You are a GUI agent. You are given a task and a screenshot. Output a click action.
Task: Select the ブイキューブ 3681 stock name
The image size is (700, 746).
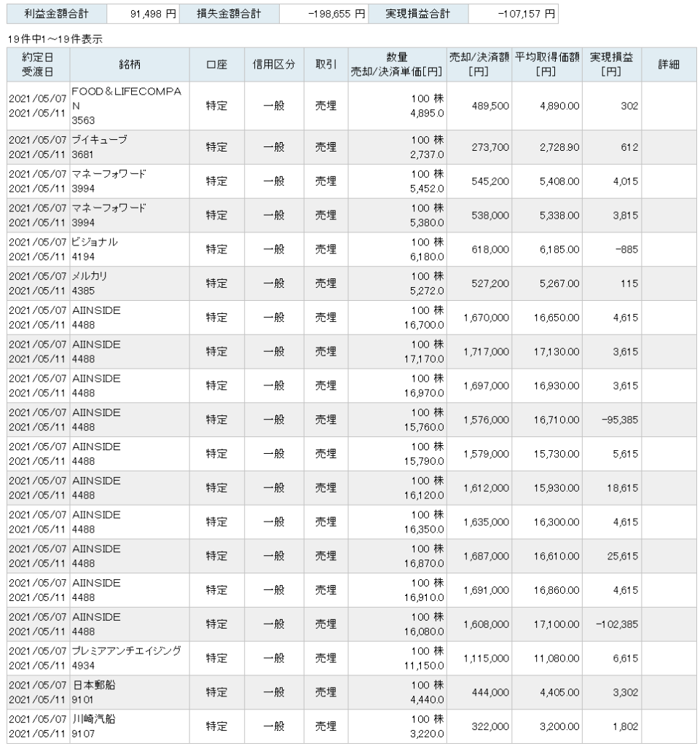pos(99,147)
